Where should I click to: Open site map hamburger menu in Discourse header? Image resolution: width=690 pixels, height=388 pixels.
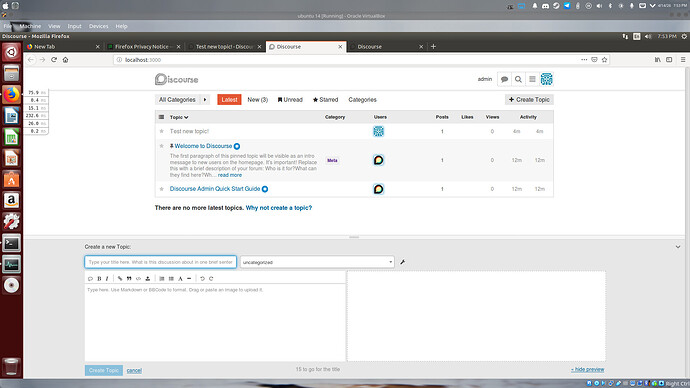pos(532,79)
